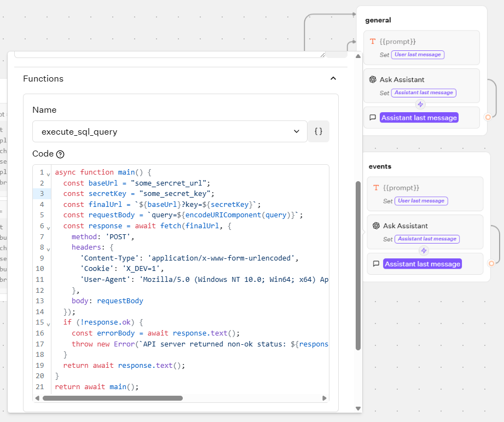Click the lightning bolt icon in general group

point(420,104)
